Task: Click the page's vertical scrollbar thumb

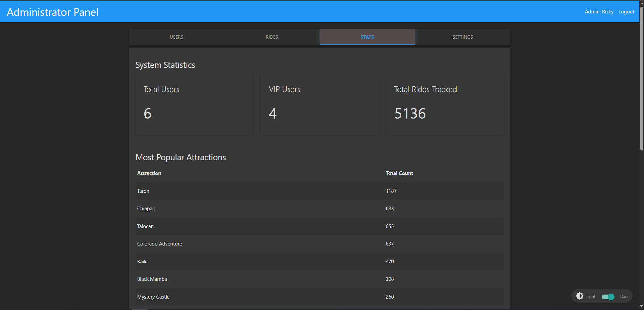Action: point(642,77)
